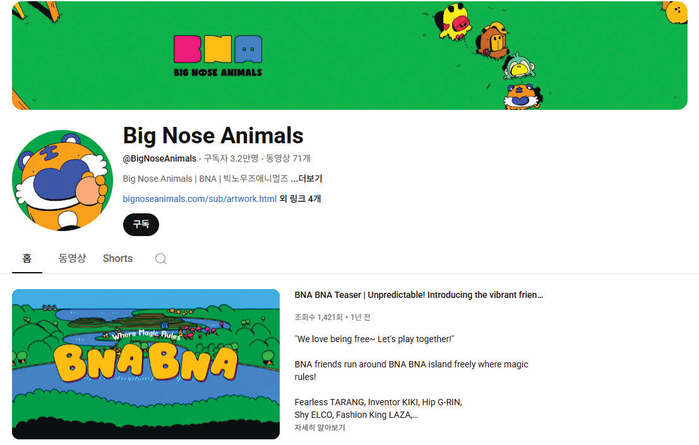
Task: Click the search icon beside Shorts tab
Action: [160, 259]
